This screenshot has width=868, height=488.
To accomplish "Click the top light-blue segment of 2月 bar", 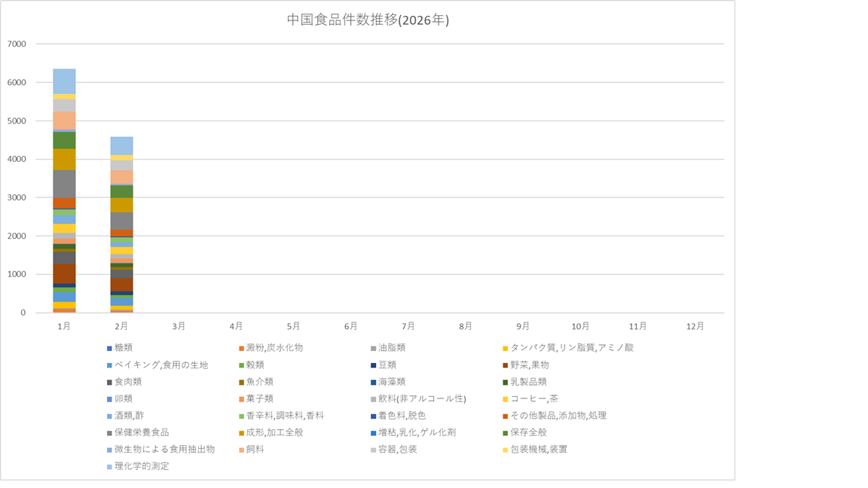I will (121, 146).
